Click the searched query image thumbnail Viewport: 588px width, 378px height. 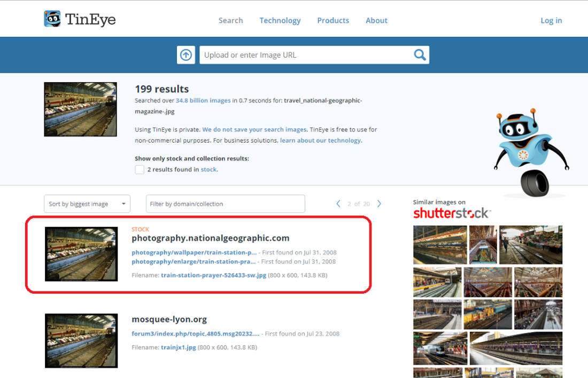pos(80,109)
